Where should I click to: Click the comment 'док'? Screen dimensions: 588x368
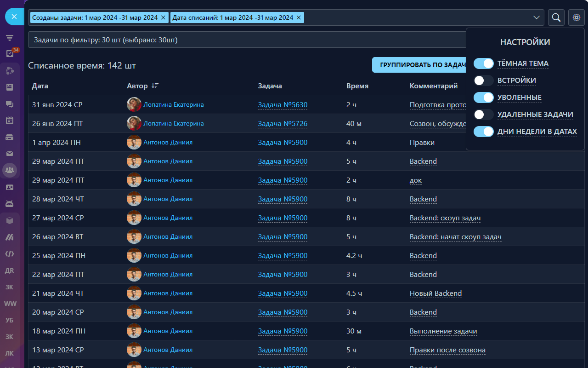pos(416,180)
